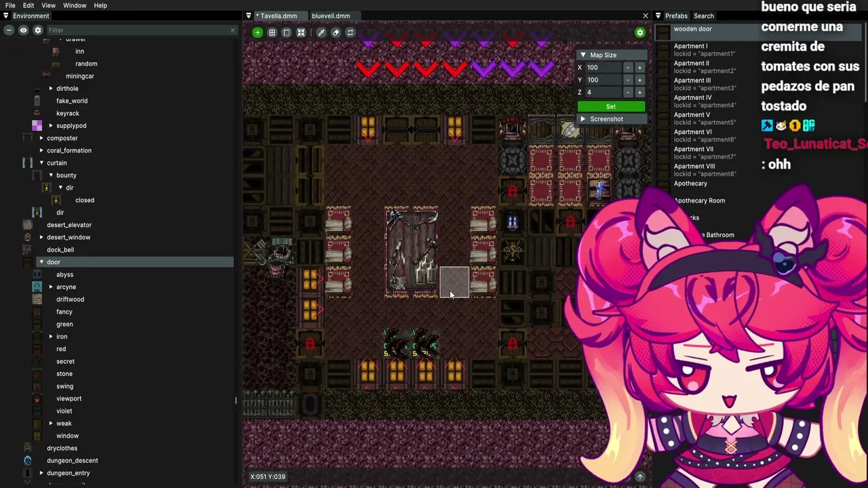Open the Prefabs panel dropdown menu

pyautogui.click(x=658, y=16)
